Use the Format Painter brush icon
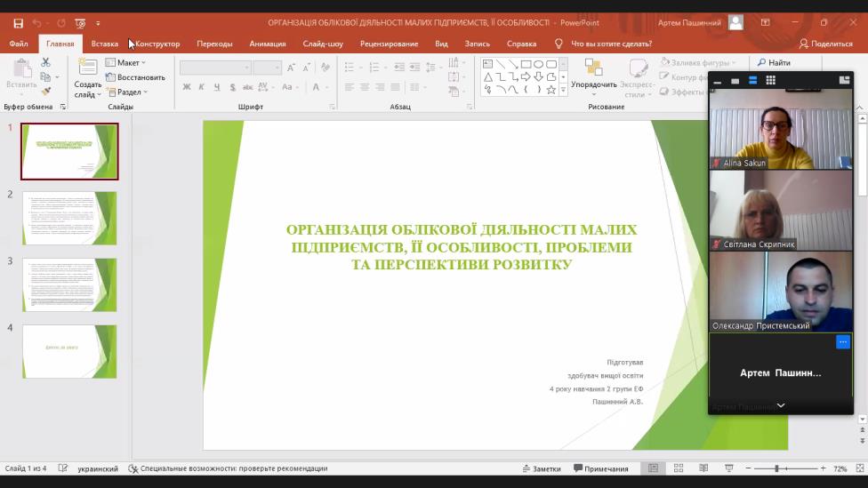 tap(46, 90)
